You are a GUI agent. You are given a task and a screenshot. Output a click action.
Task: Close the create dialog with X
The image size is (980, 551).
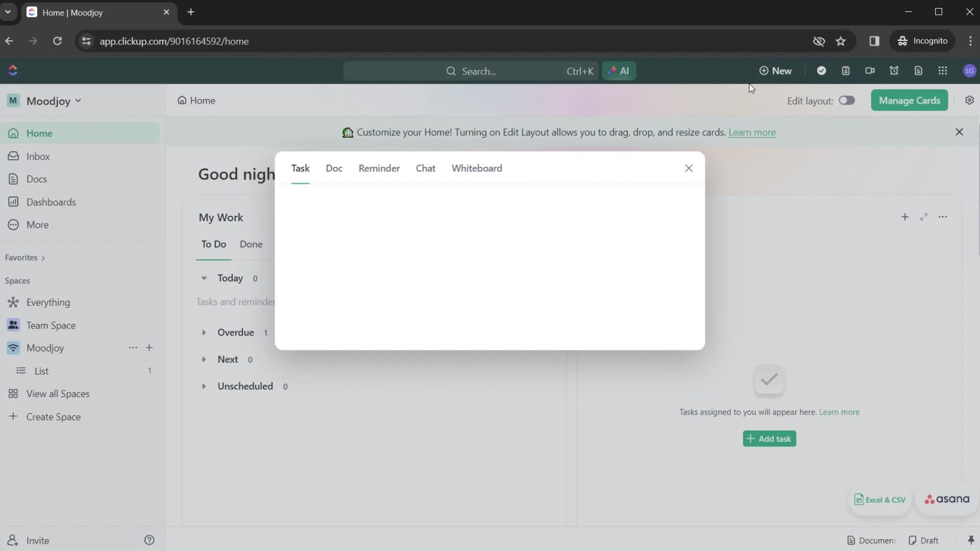pos(689,168)
